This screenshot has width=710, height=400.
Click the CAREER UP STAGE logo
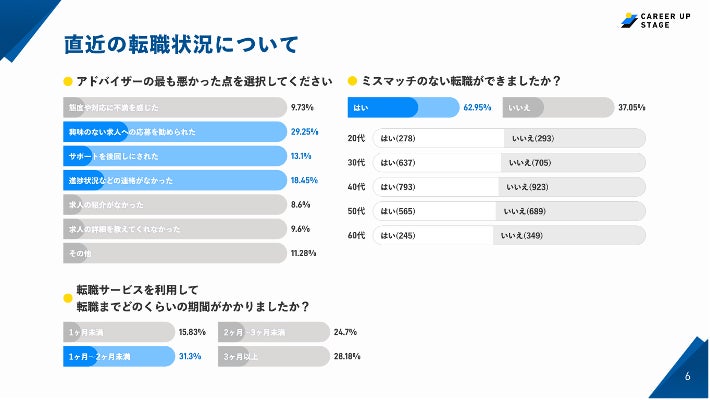click(x=659, y=20)
